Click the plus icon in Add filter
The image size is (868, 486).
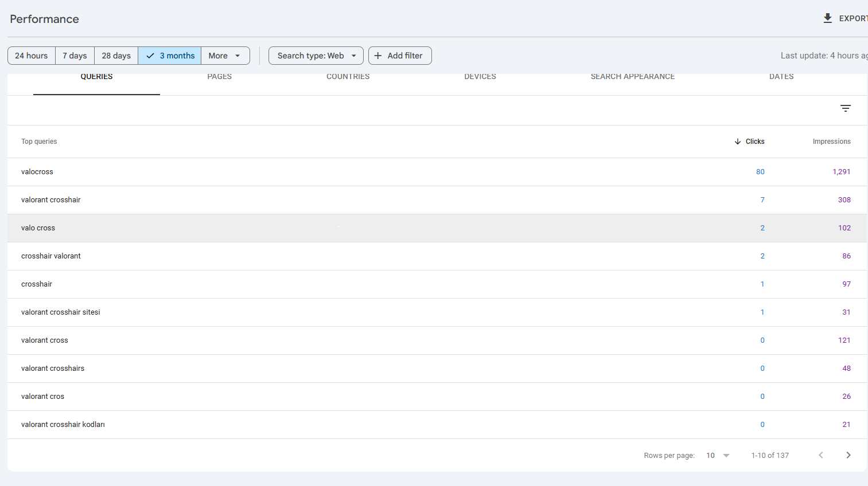378,56
